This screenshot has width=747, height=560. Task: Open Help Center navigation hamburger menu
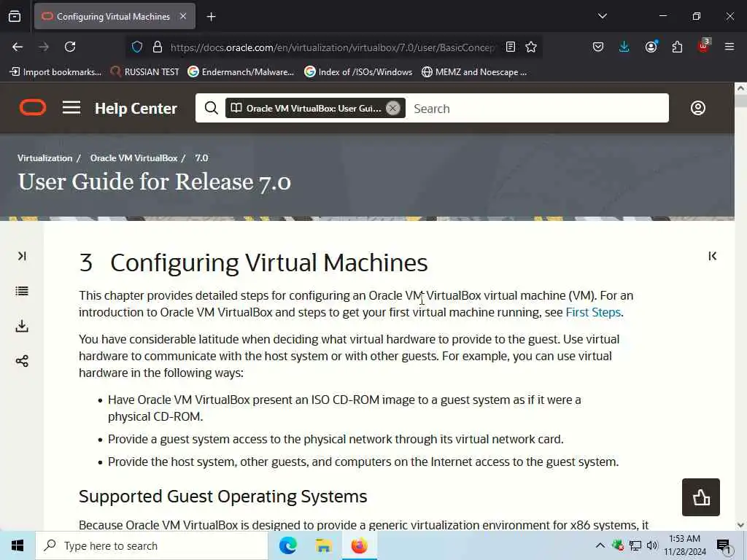[71, 108]
